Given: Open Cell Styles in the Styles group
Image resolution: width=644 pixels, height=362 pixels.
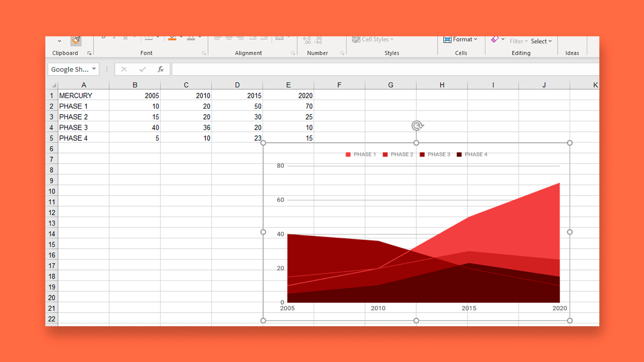Looking at the screenshot, I should point(372,39).
